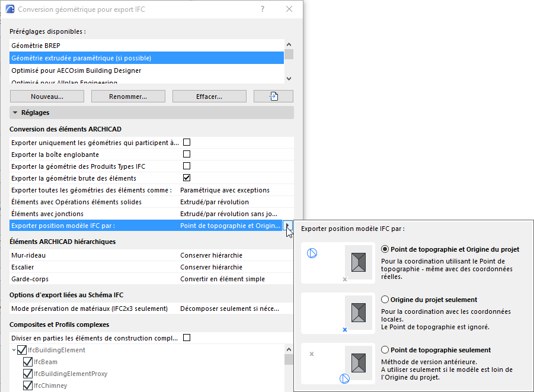This screenshot has height=392, width=534.
Task: Select 'Mode préservation de matériaux (IFC2x3 seulement)' row
Action: click(x=152, y=309)
